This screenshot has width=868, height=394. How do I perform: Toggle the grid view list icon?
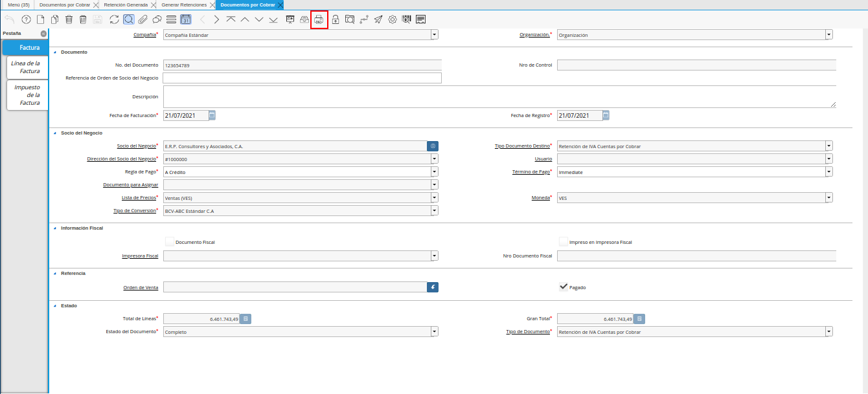click(x=171, y=19)
